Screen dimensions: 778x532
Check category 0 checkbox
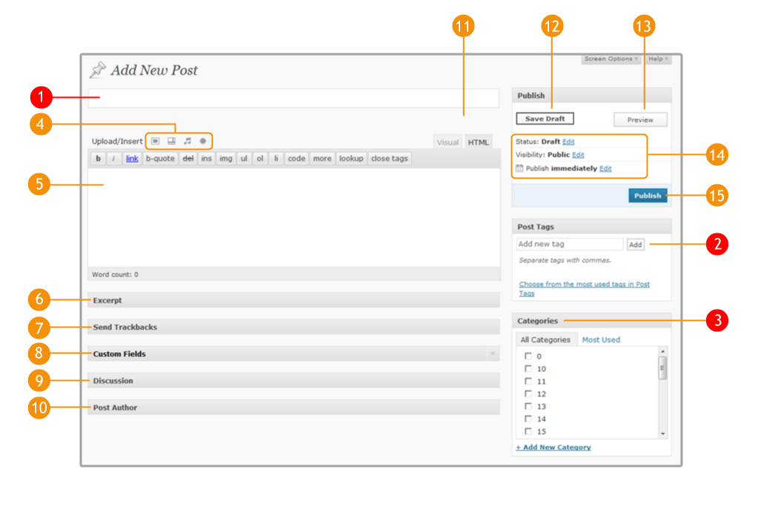[528, 356]
